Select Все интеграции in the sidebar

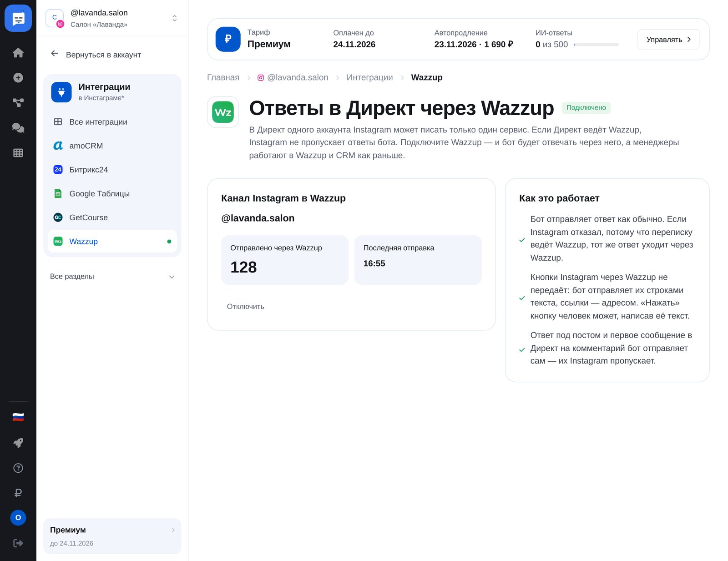click(112, 122)
